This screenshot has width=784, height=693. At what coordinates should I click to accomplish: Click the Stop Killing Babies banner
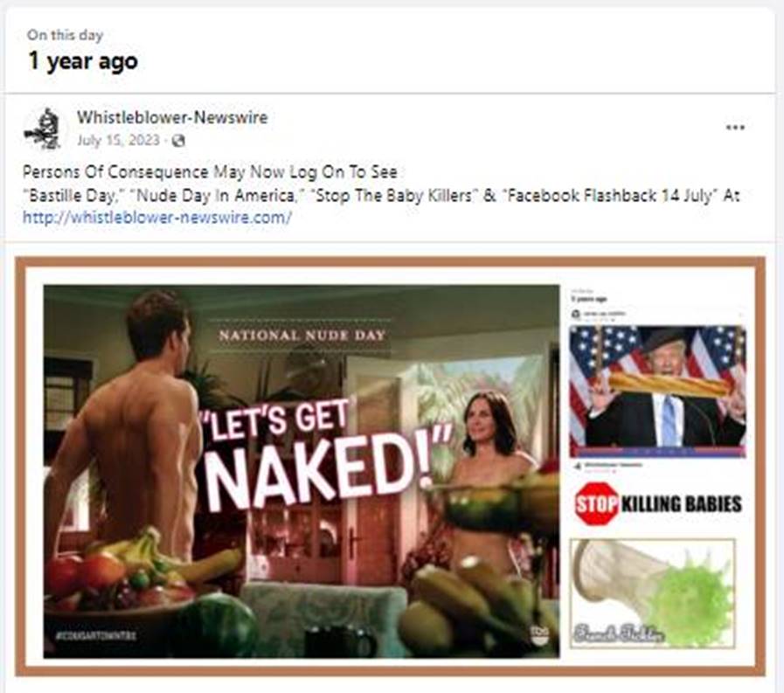[658, 503]
